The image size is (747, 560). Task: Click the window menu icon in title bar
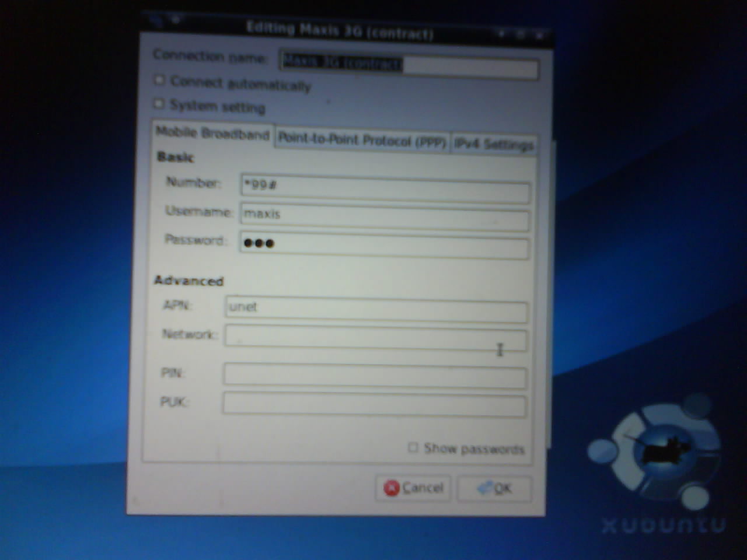click(158, 22)
